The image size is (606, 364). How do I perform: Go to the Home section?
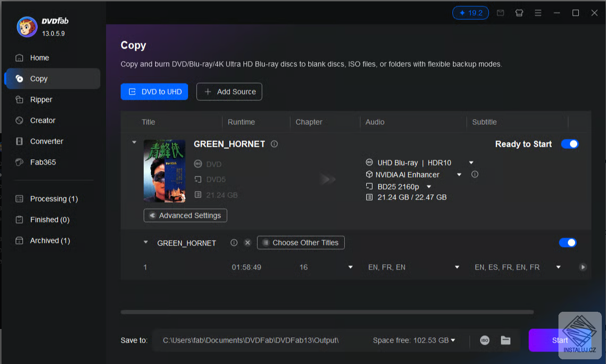point(40,57)
